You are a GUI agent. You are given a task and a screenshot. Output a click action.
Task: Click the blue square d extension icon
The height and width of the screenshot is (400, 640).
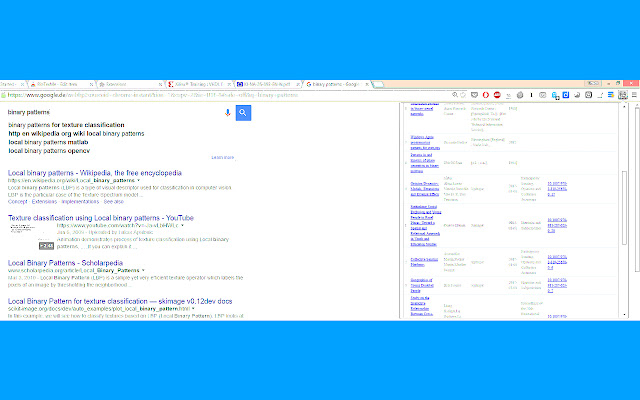[x=566, y=95]
